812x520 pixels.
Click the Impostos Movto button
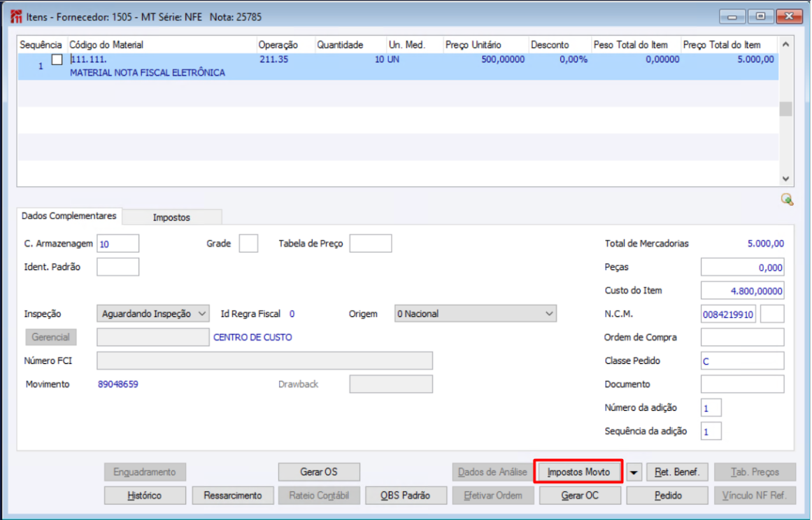coord(578,472)
